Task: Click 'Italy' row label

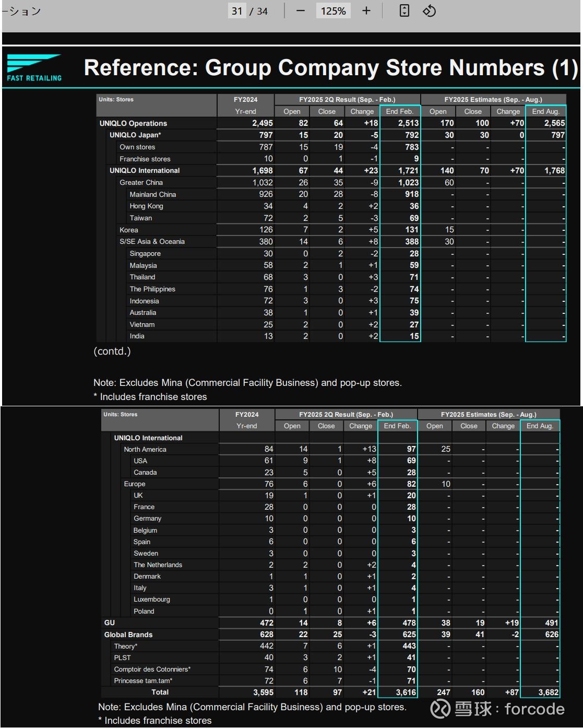Action: click(x=140, y=588)
